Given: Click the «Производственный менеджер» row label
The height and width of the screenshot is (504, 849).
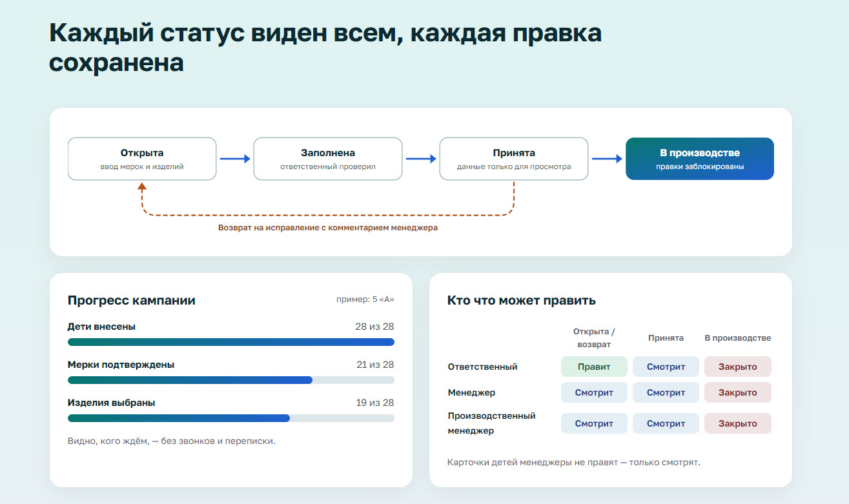Looking at the screenshot, I should pos(492,423).
